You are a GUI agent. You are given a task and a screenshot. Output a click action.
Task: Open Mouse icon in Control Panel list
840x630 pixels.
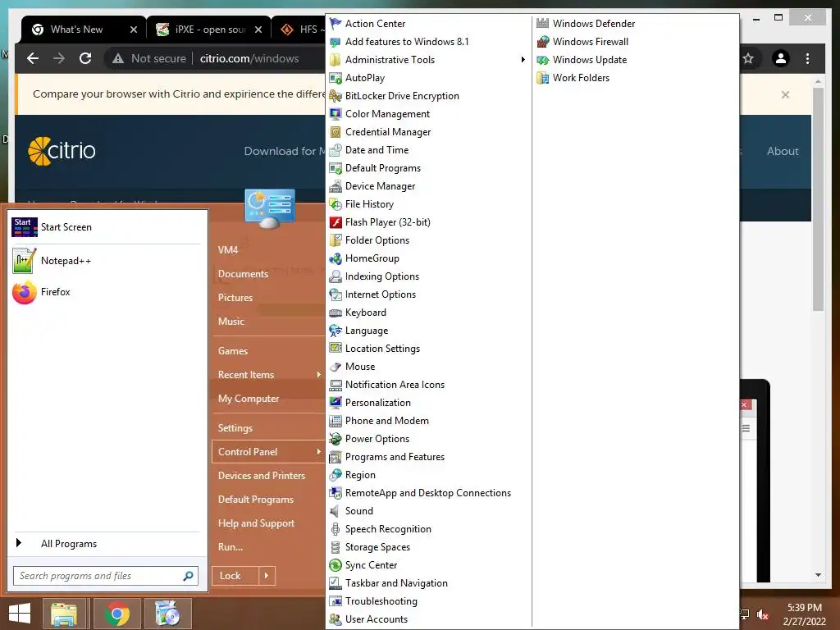336,367
